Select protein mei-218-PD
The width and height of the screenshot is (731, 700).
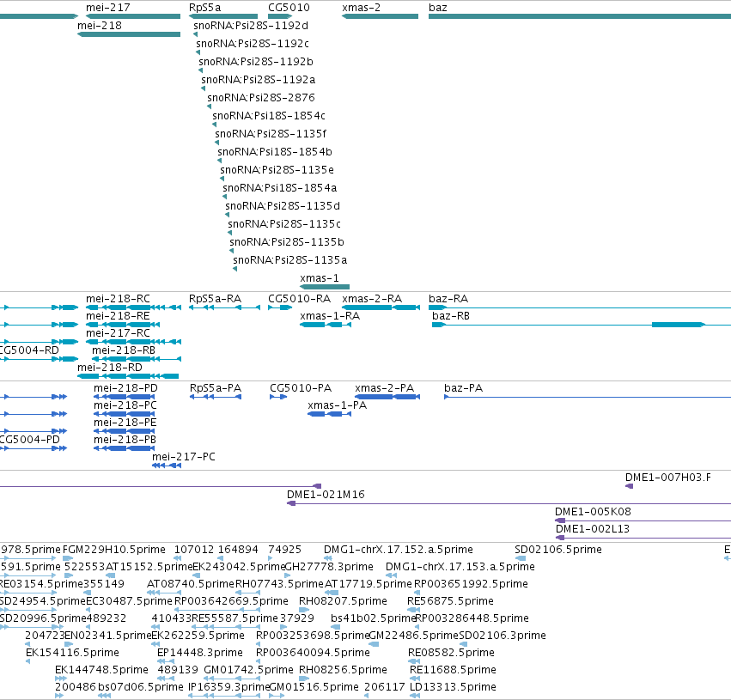click(x=124, y=397)
